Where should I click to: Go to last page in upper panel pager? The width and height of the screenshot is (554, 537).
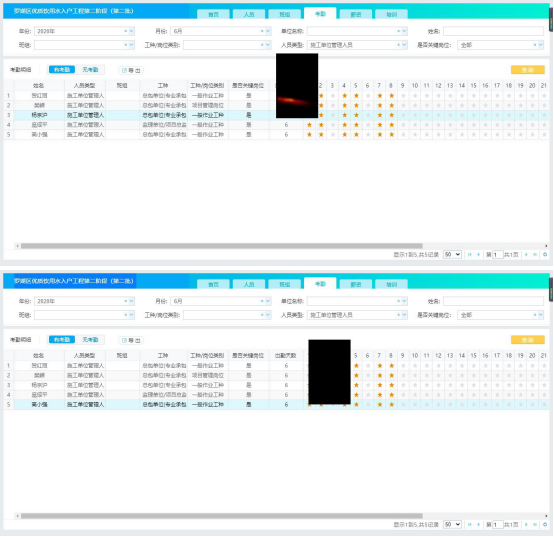coord(535,254)
